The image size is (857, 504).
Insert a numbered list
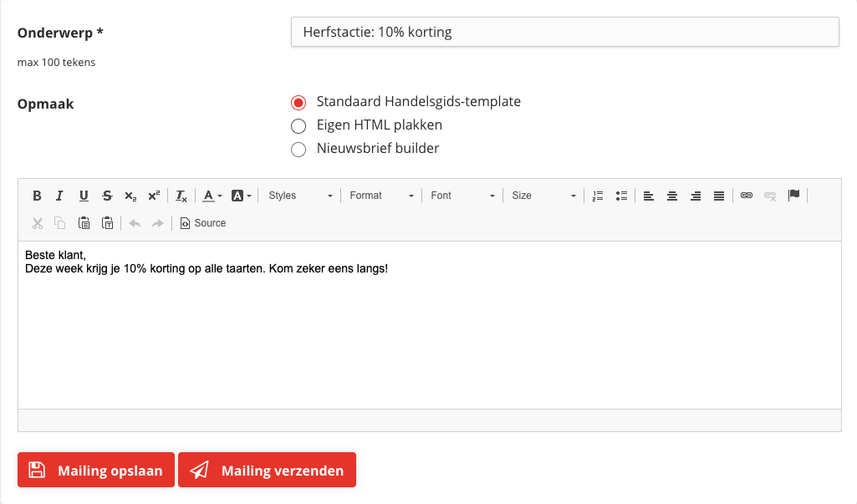tap(597, 196)
